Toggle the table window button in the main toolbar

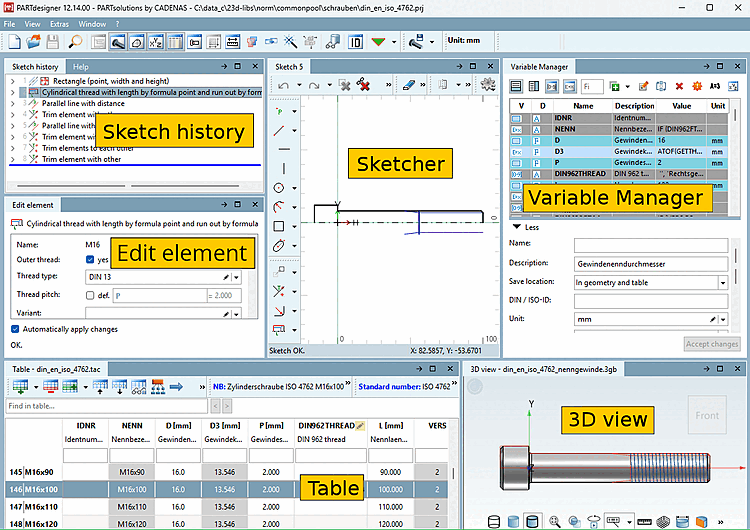pos(175,42)
